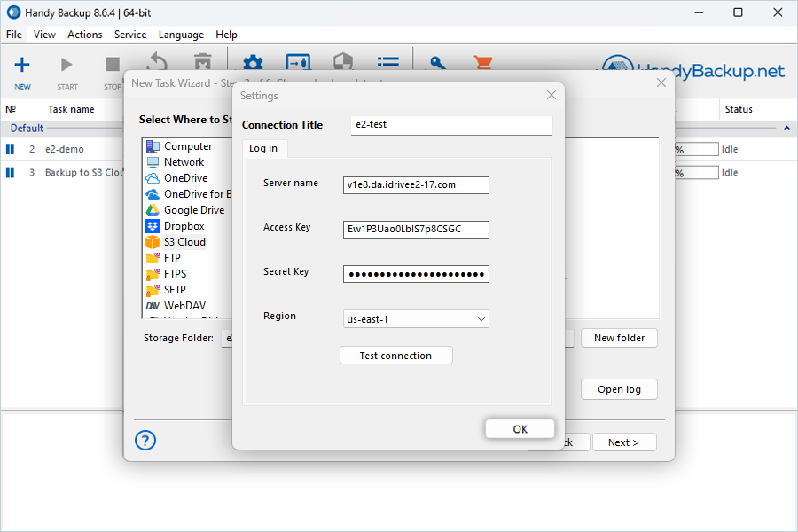Collapse the Default task group arrow
Screen dimensions: 798x532
(x=786, y=129)
